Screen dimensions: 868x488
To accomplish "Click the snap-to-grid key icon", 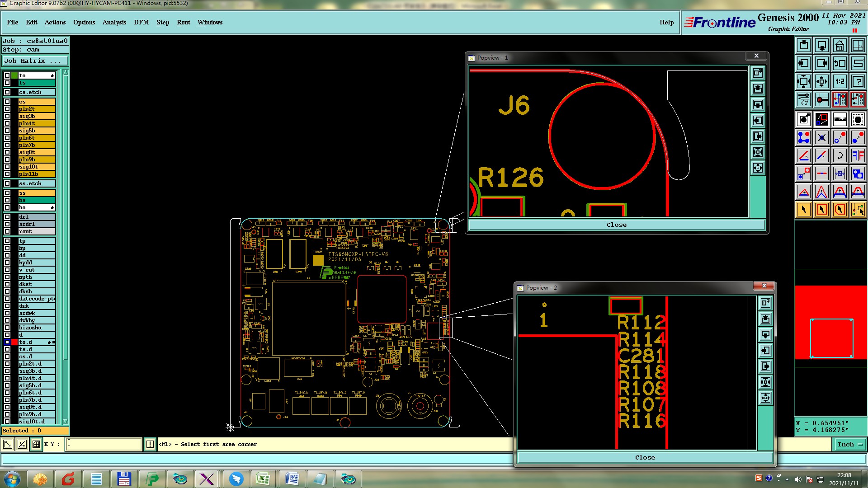I will pos(822,99).
